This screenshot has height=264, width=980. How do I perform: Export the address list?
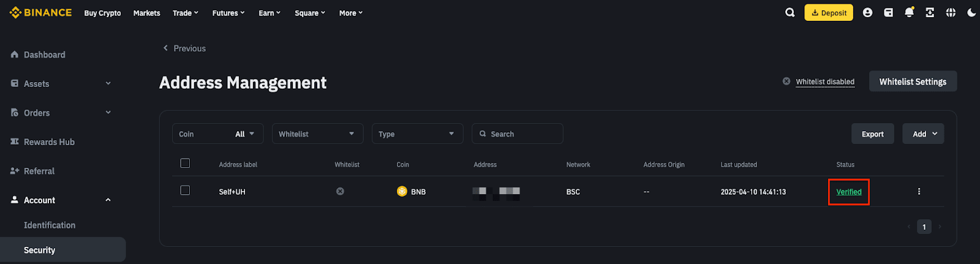(x=872, y=134)
